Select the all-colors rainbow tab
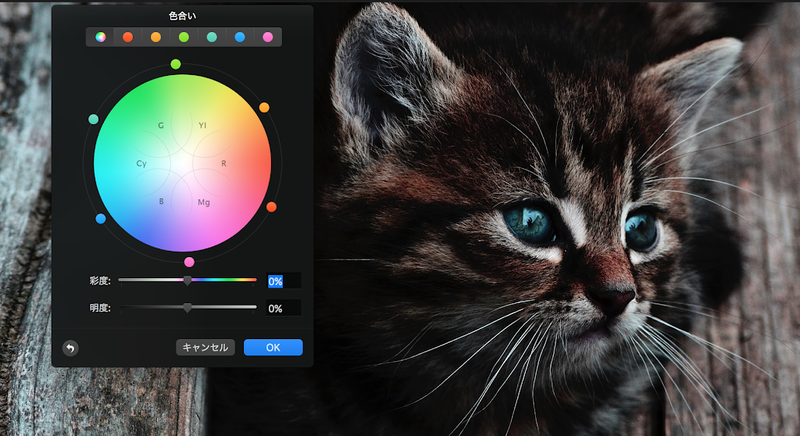 (100, 37)
